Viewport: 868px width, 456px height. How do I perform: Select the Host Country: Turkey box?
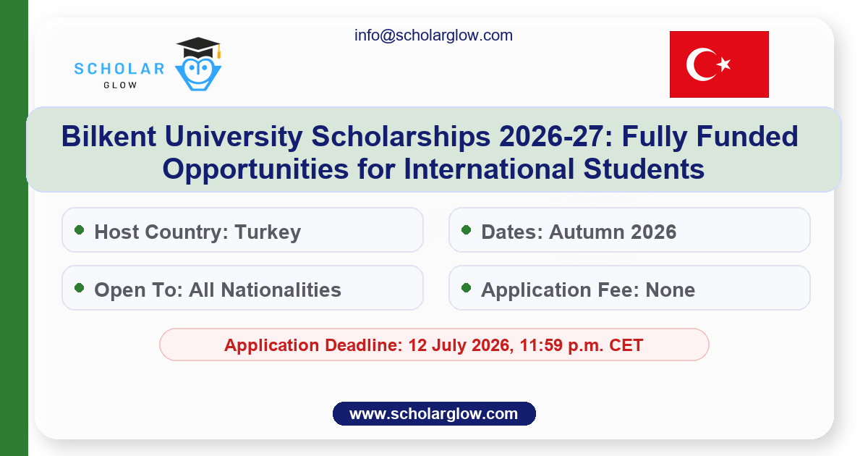pos(242,231)
